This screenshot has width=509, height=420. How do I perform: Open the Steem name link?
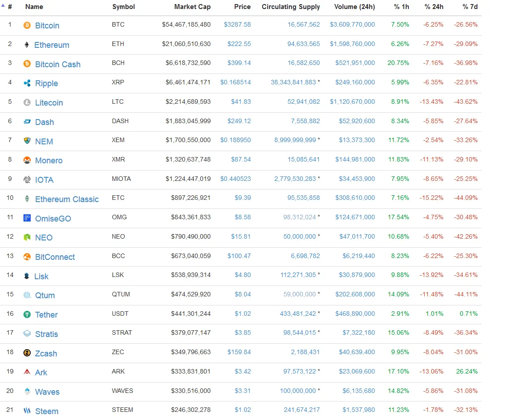pyautogui.click(x=47, y=411)
